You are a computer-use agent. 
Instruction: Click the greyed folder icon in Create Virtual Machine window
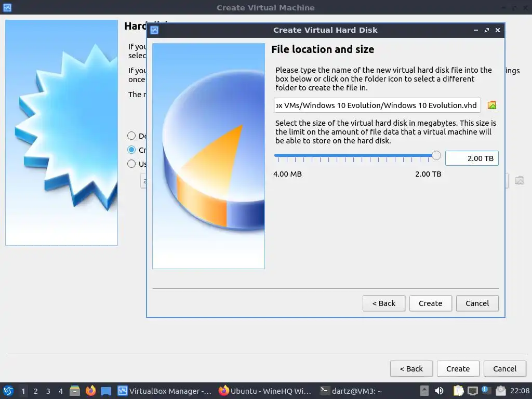pos(519,180)
